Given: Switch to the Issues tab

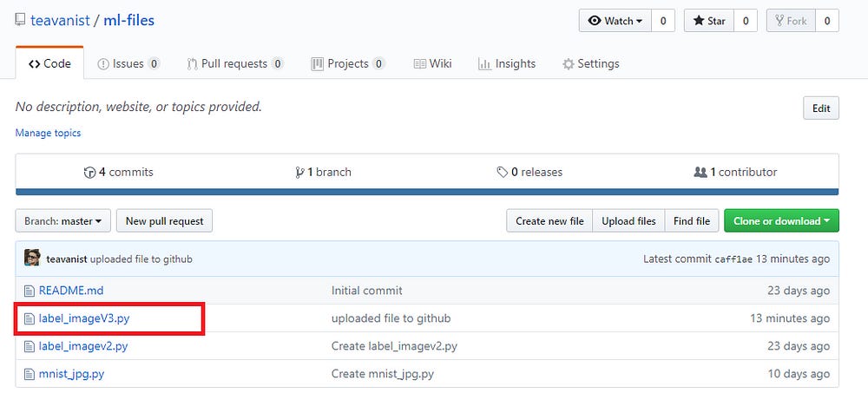Looking at the screenshot, I should click(x=128, y=63).
